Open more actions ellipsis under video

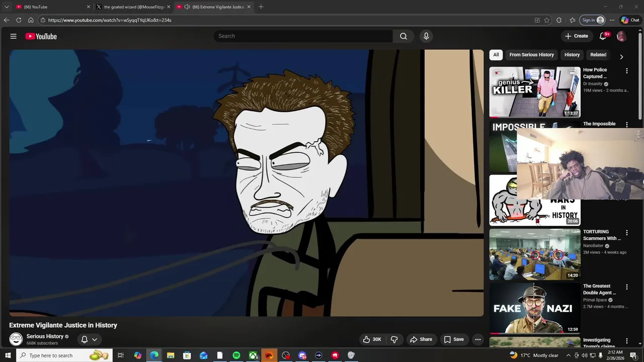478,339
